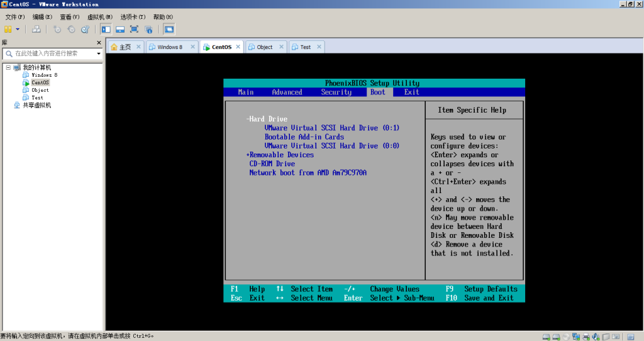
Task: Click the sound card status bar icon
Action: (x=596, y=337)
